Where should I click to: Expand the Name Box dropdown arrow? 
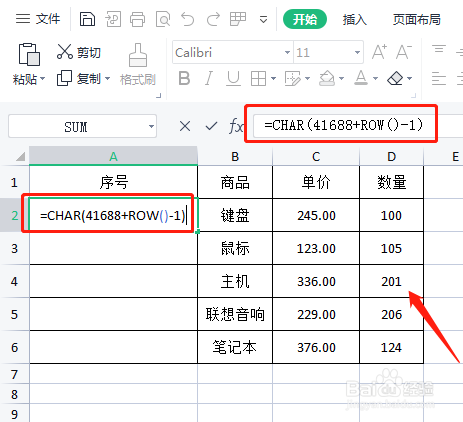point(151,126)
